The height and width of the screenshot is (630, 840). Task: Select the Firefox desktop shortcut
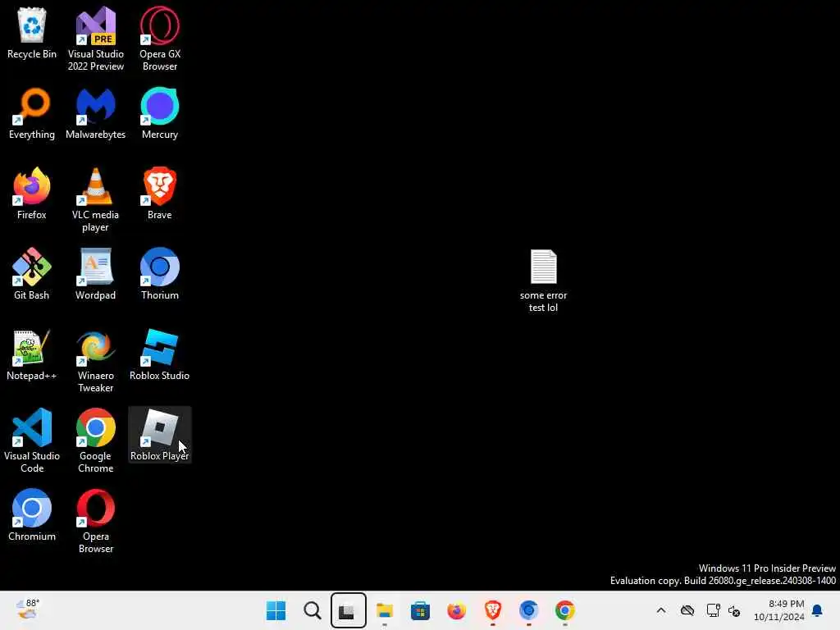coord(32,194)
